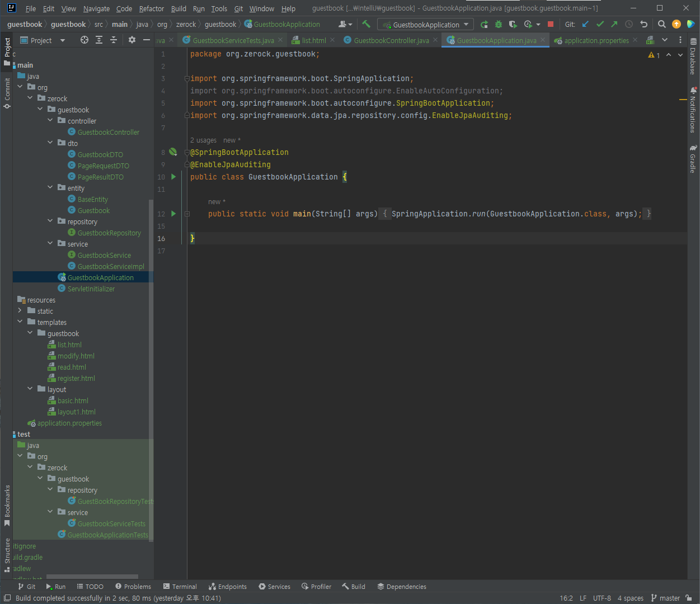Toggle the Project tool window stripe button
This screenshot has width=700, height=604.
click(7, 51)
